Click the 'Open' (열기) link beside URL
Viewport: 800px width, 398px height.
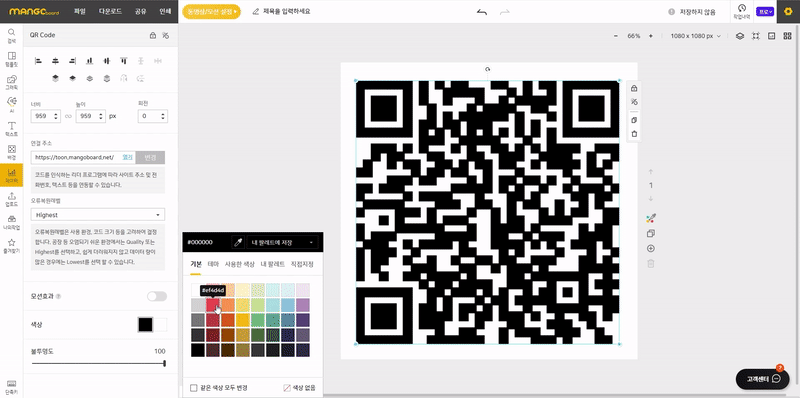pyautogui.click(x=128, y=157)
